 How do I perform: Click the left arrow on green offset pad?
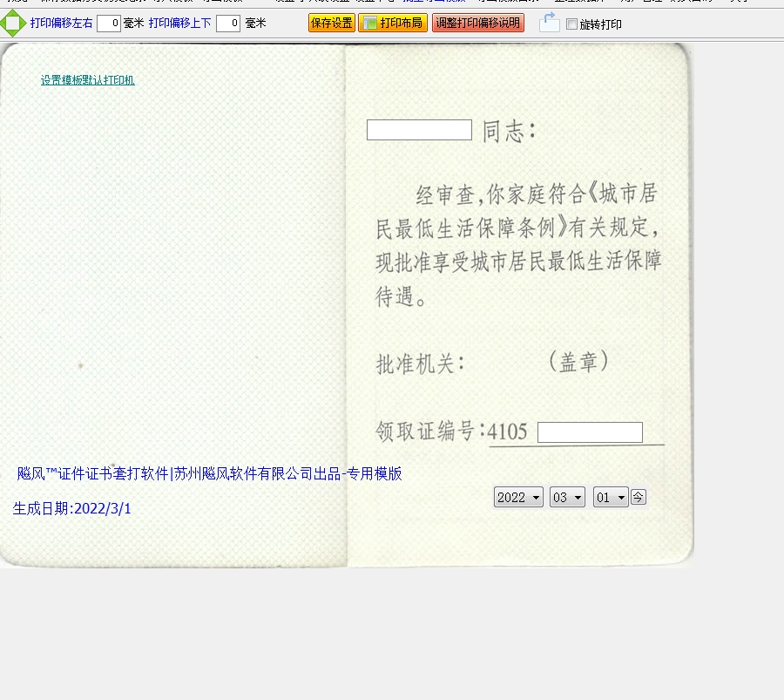pyautogui.click(x=3, y=24)
